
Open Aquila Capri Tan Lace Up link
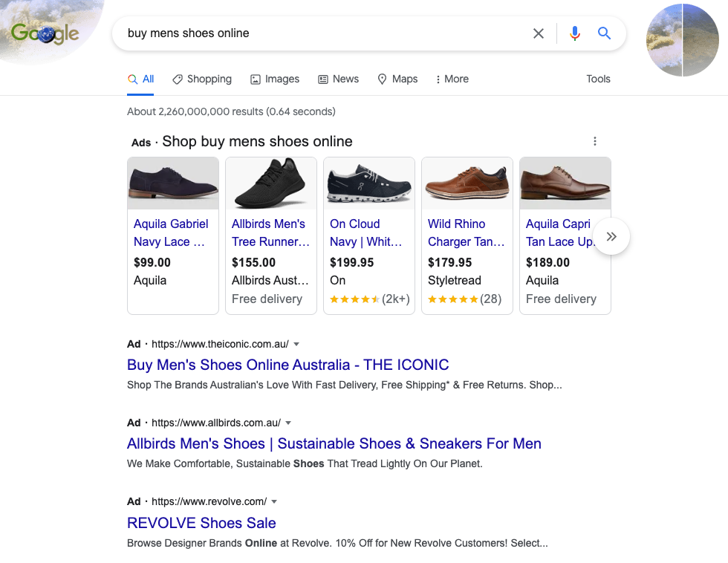560,232
